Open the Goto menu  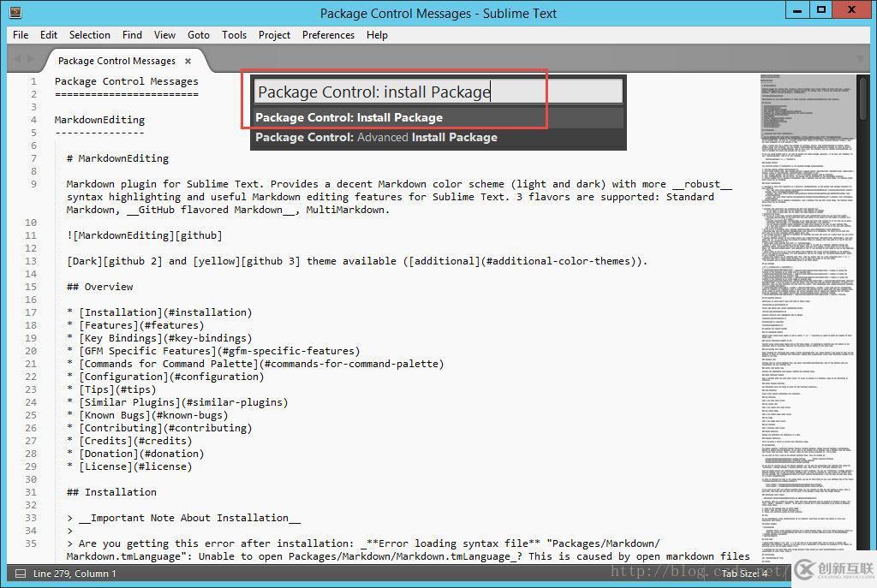(x=199, y=34)
